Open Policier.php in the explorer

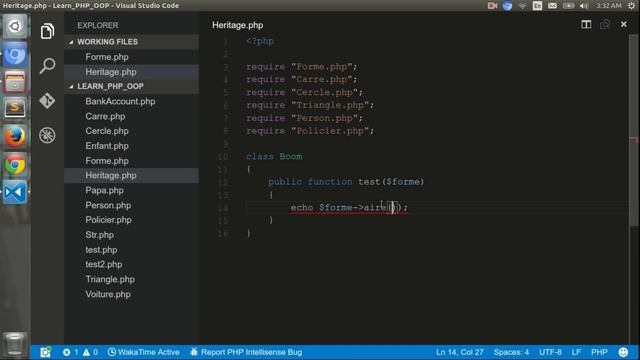[x=131, y=220]
